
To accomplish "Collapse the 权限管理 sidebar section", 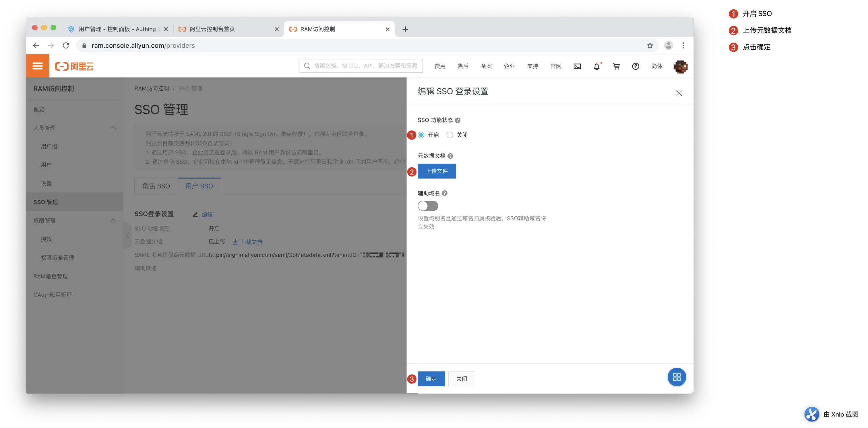I will [113, 220].
